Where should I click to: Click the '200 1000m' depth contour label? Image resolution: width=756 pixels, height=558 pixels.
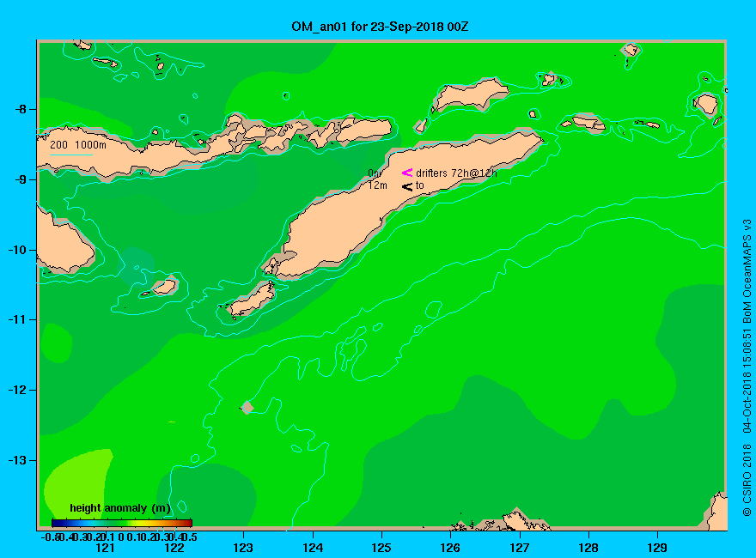click(x=78, y=144)
